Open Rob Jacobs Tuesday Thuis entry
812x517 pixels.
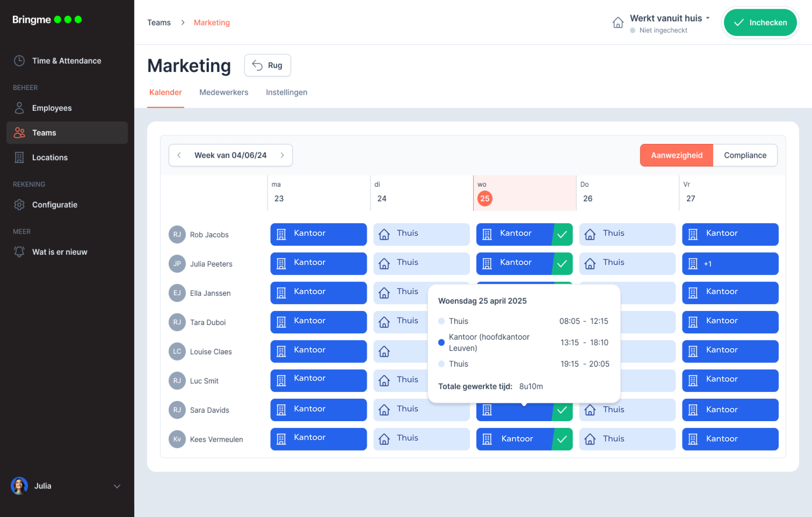[422, 234]
